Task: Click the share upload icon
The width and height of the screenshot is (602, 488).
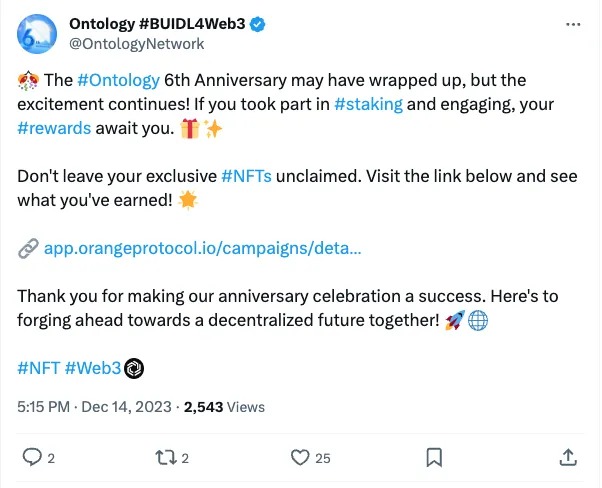Action: pyautogui.click(x=567, y=458)
